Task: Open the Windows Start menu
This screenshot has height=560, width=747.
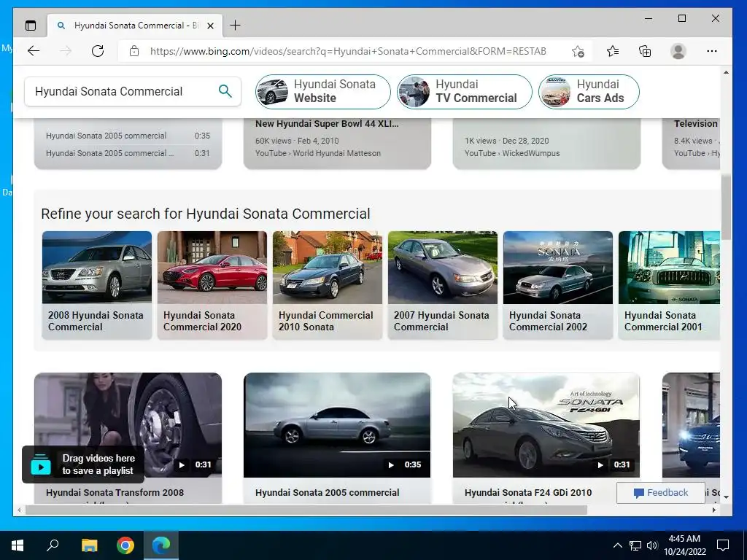Action: coord(18,545)
